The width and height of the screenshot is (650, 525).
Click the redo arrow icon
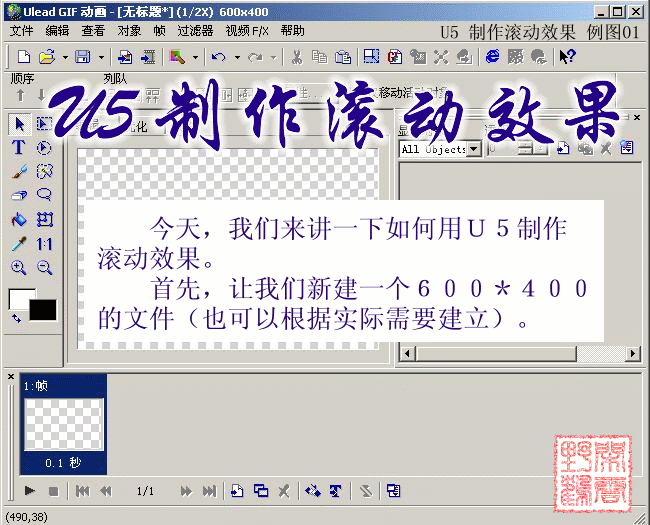point(255,56)
